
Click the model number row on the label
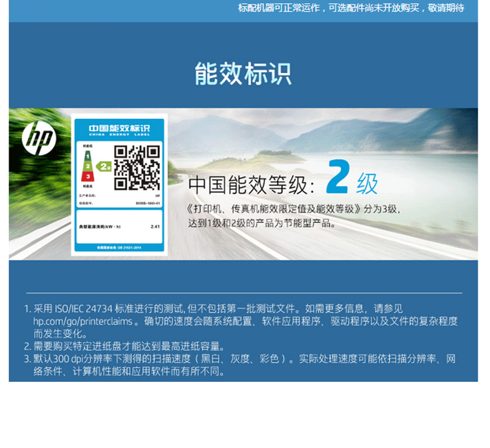[119, 202]
